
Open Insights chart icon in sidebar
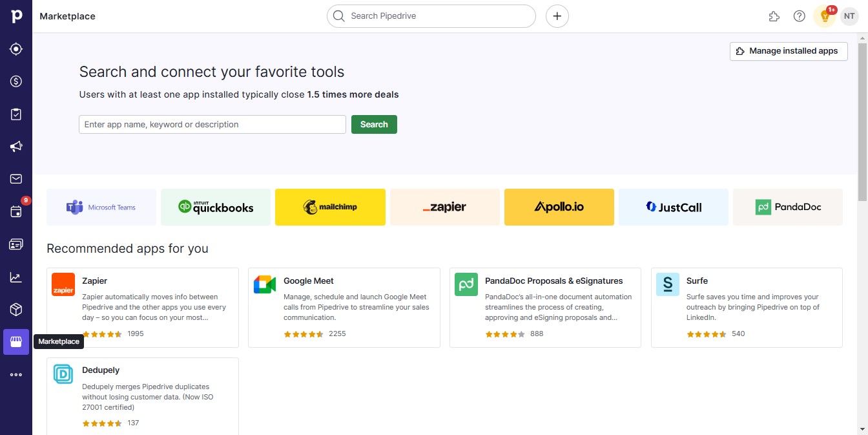point(16,277)
